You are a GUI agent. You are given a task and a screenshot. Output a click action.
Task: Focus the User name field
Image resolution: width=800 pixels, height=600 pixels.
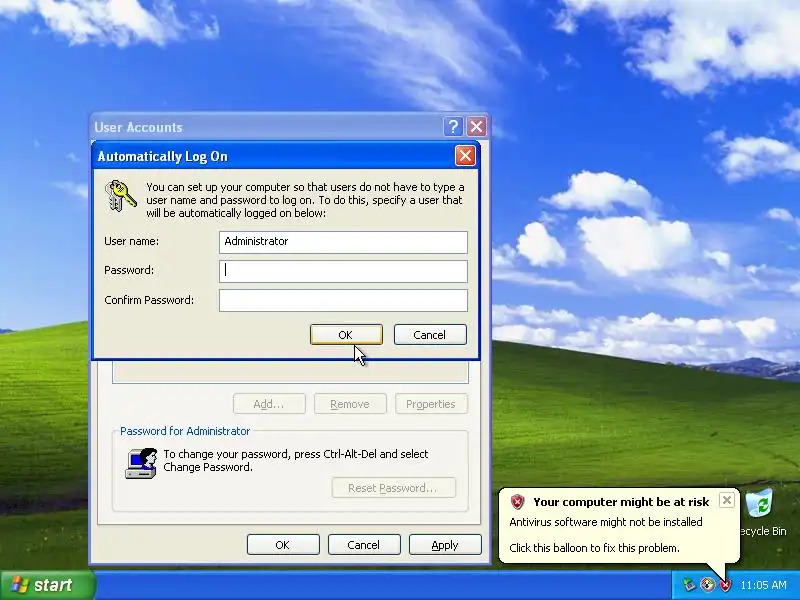pyautogui.click(x=343, y=242)
